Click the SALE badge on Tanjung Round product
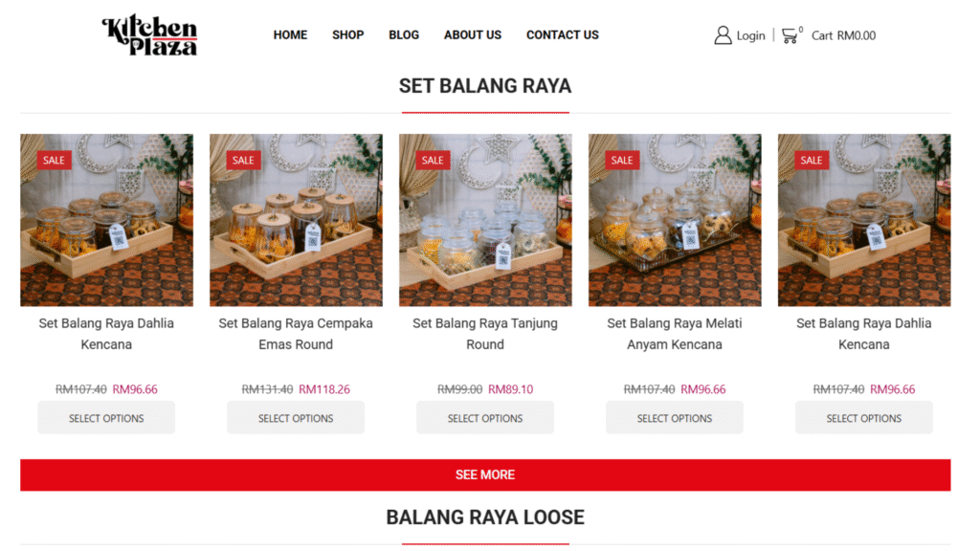Viewport: 980px width, 551px height. click(x=433, y=160)
